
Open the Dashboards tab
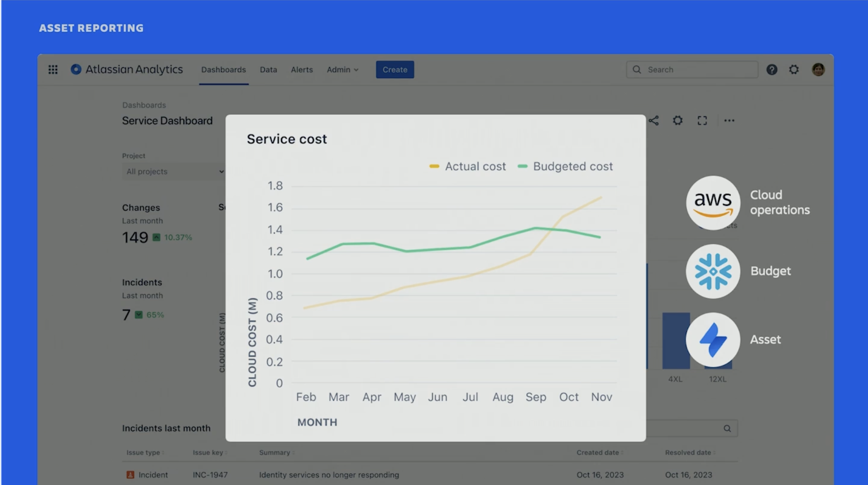tap(224, 69)
